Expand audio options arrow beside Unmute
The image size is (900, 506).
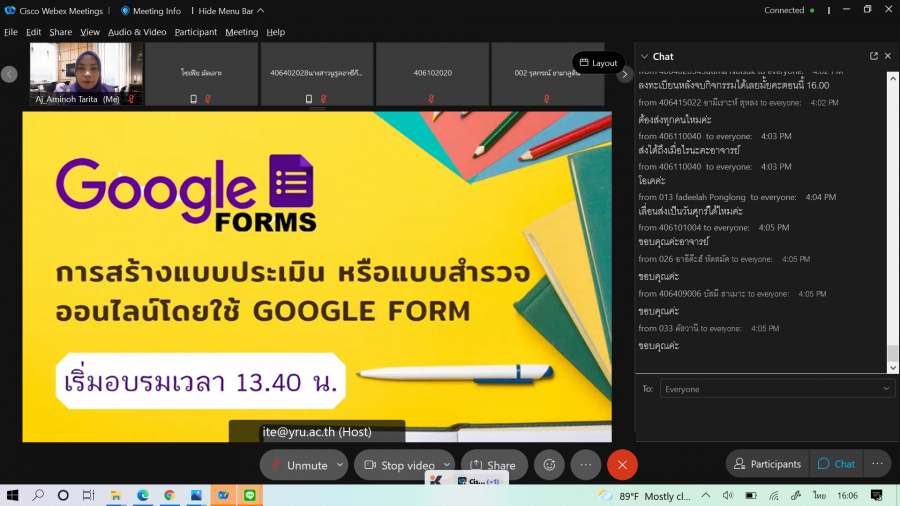point(340,465)
